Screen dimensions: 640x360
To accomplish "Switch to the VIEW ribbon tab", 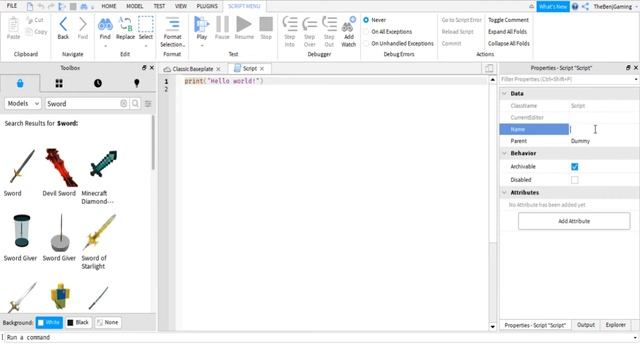I will (181, 6).
